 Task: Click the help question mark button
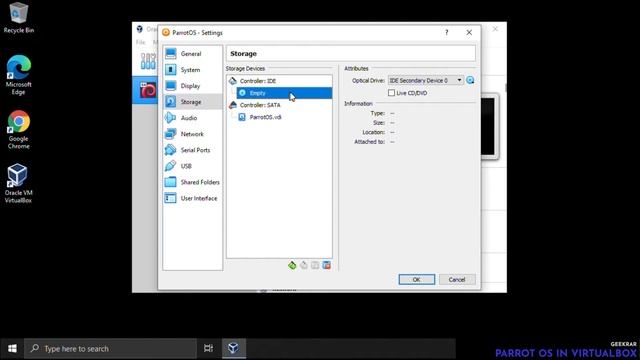pos(447,33)
